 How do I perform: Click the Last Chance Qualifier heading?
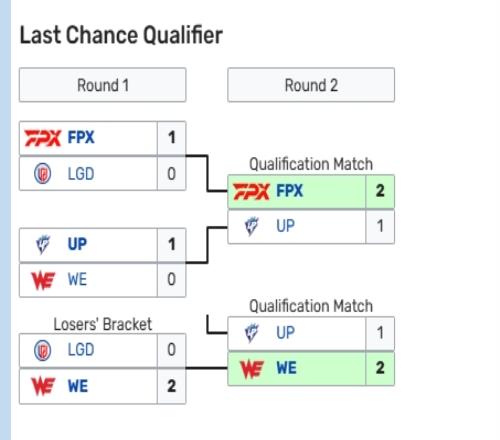coord(121,35)
